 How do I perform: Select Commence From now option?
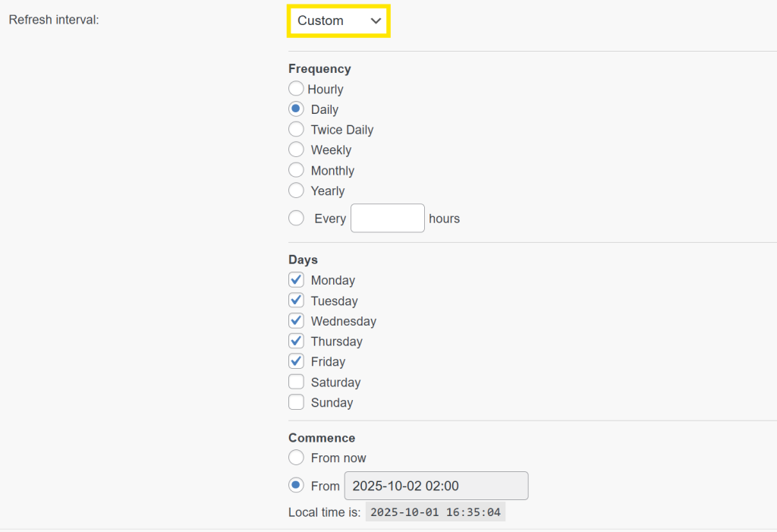click(x=296, y=458)
